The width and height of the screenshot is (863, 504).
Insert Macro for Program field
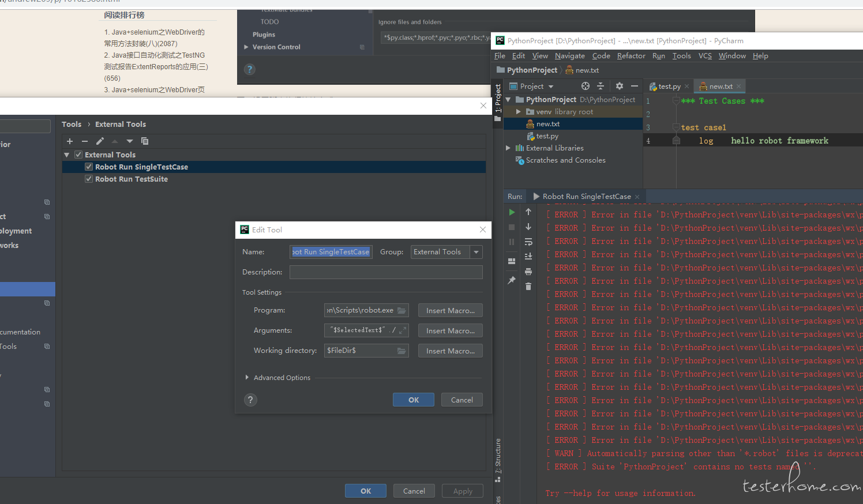(x=451, y=310)
